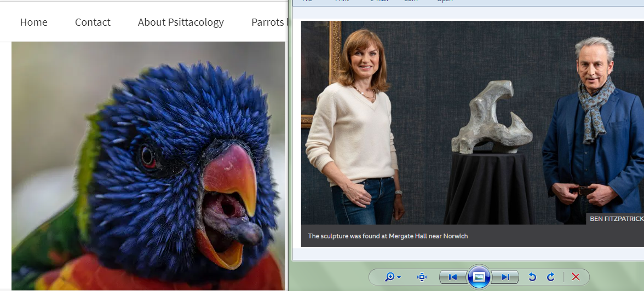The image size is (644, 291).
Task: Skip to the next photo
Action: 505,277
